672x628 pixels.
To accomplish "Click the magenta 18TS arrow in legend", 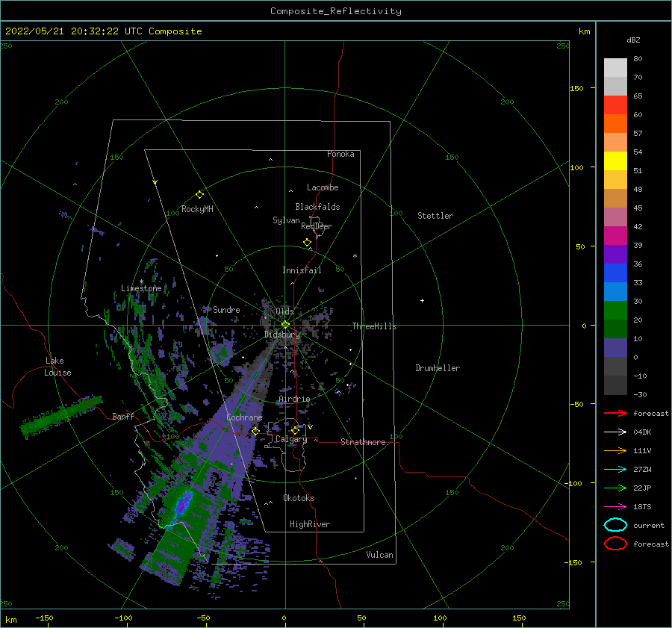I will [615, 507].
